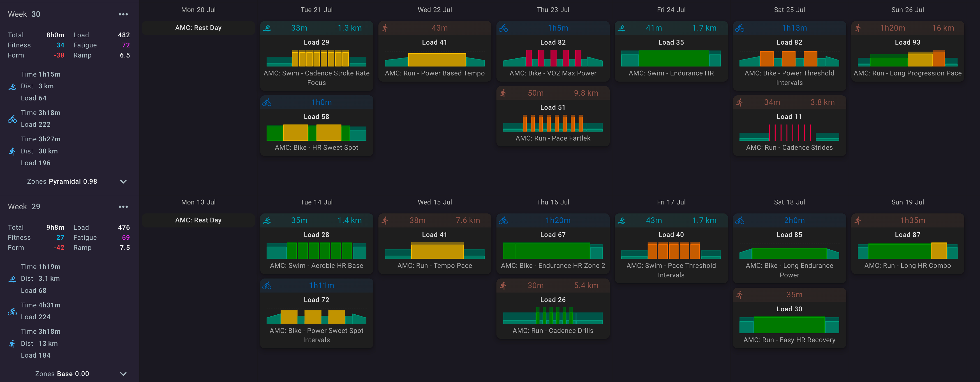
Task: Select the Fri 17 Jul day header
Action: click(x=671, y=202)
